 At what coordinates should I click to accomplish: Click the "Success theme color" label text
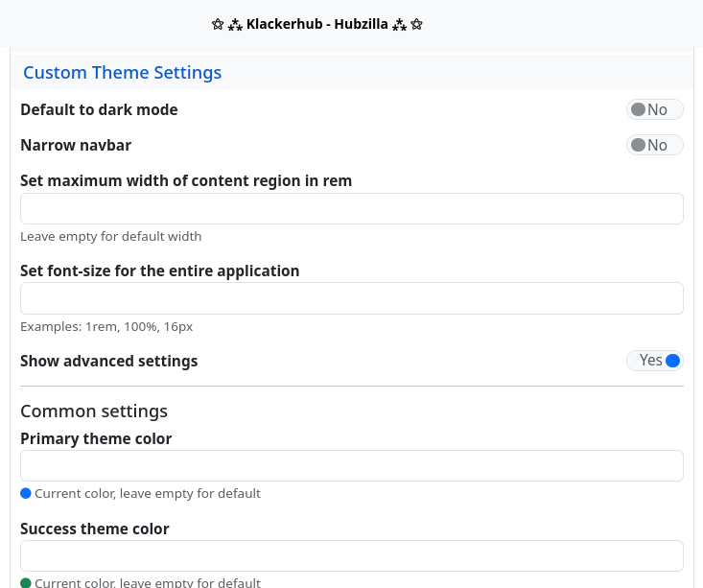95,529
